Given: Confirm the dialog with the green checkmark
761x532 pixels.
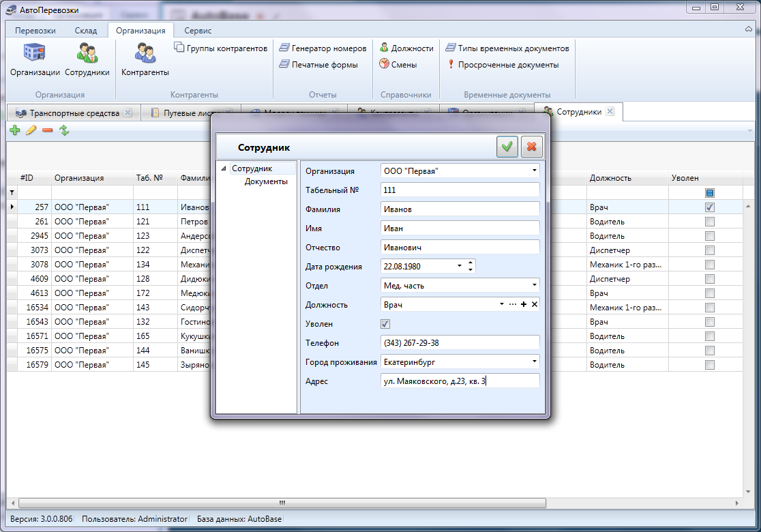Looking at the screenshot, I should pyautogui.click(x=507, y=147).
